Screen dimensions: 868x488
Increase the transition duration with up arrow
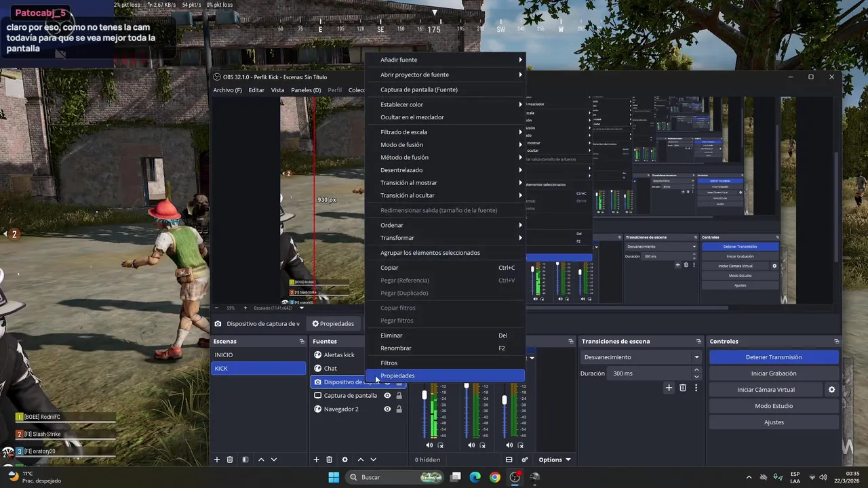pos(696,371)
